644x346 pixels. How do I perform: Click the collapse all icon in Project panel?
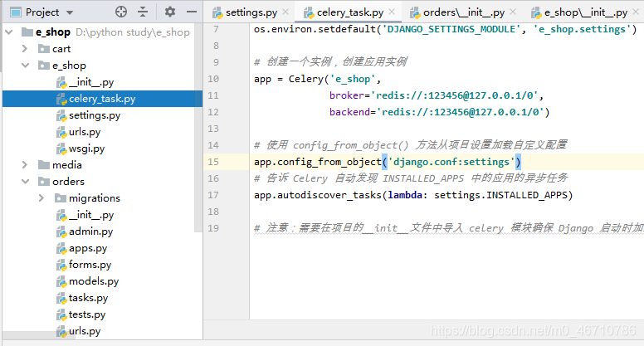[x=143, y=12]
